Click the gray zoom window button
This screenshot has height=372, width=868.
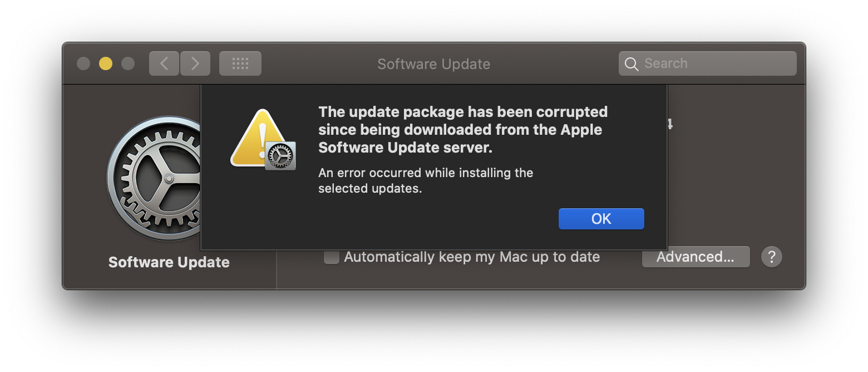128,63
